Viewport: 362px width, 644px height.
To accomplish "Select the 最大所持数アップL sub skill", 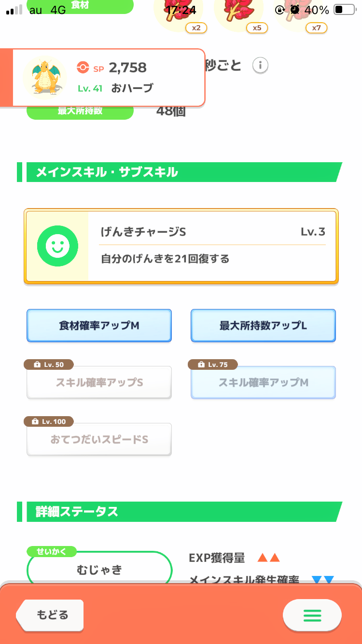I will (263, 326).
